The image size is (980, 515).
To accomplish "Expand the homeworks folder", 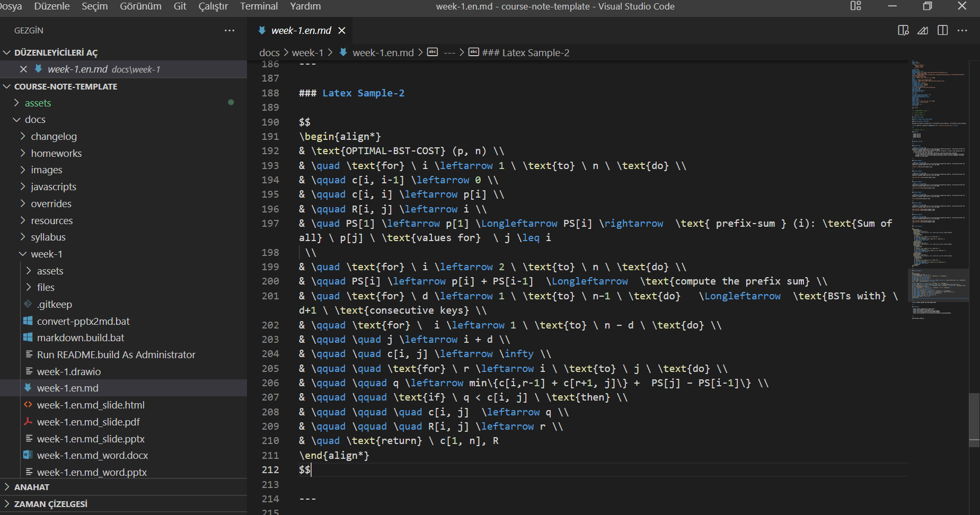I will 23,153.
